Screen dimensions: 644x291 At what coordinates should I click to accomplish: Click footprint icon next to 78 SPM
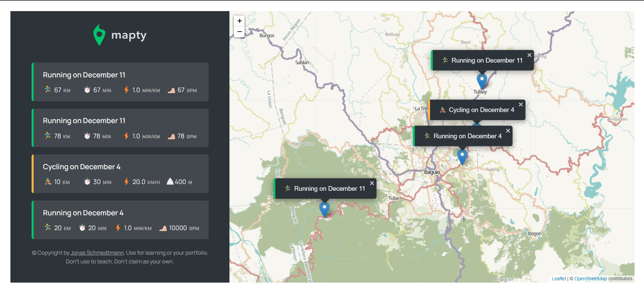pyautogui.click(x=171, y=136)
